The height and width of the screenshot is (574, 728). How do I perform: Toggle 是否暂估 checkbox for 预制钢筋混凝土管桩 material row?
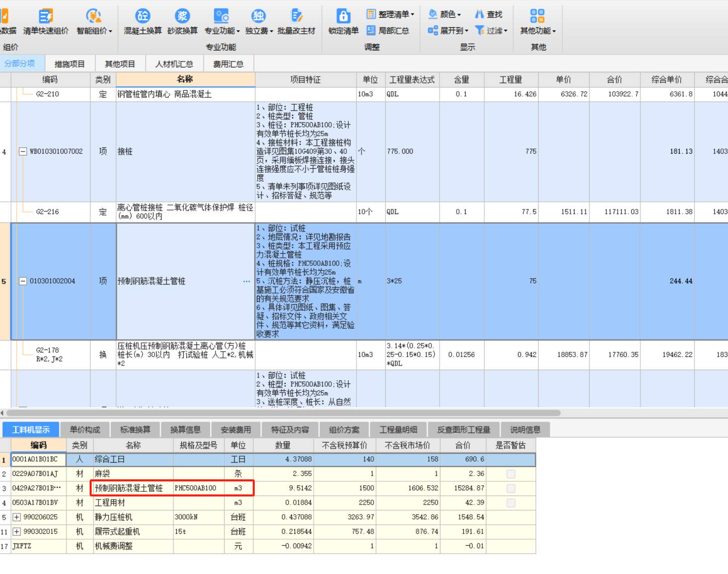[x=511, y=488]
